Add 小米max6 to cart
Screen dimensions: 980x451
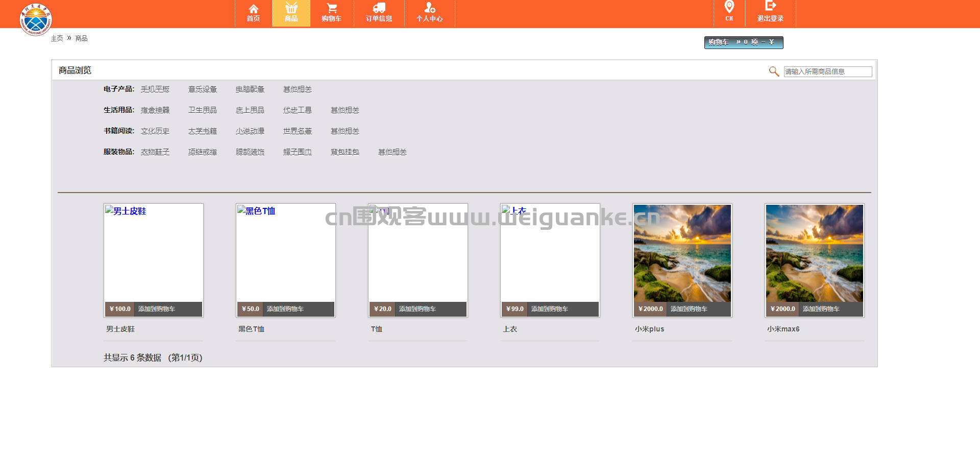(x=821, y=309)
